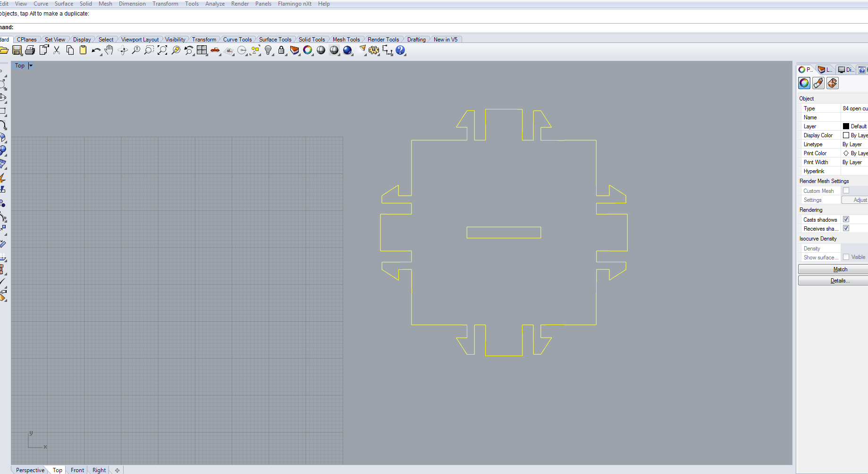Select the Zoom Window tool
The image size is (868, 474).
149,50
